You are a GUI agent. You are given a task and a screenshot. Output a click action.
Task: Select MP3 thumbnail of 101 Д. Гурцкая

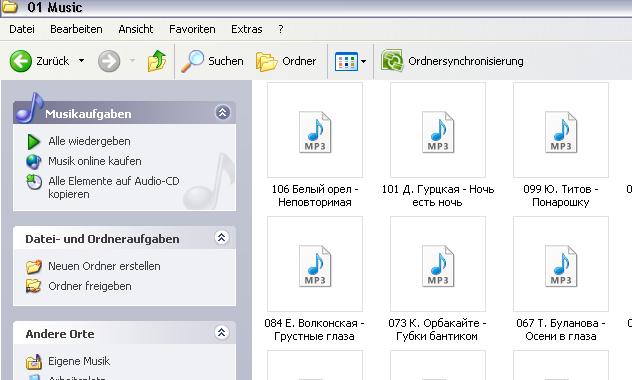pos(438,130)
